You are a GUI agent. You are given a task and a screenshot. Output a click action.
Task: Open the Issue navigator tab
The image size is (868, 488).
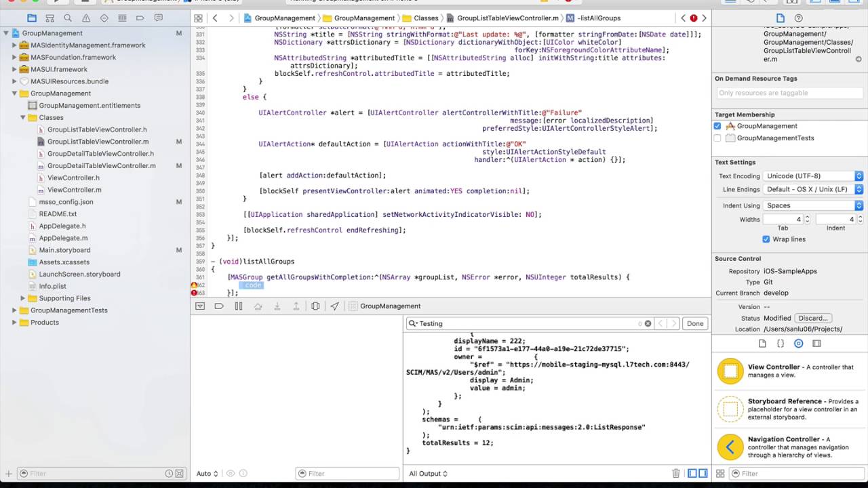[85, 18]
